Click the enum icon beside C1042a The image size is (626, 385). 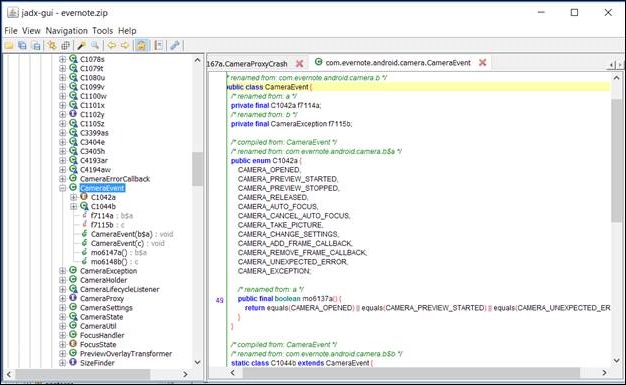coord(84,196)
